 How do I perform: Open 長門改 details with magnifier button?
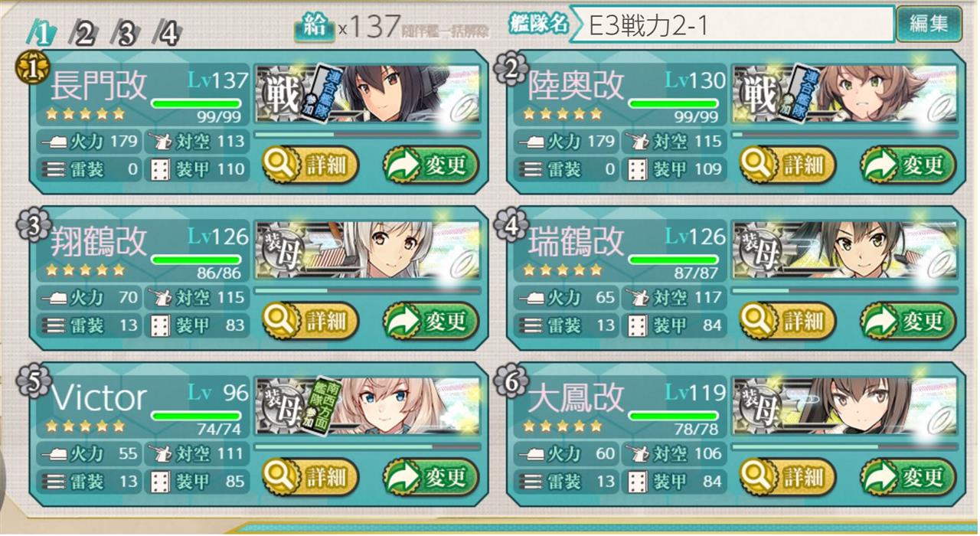click(x=310, y=165)
